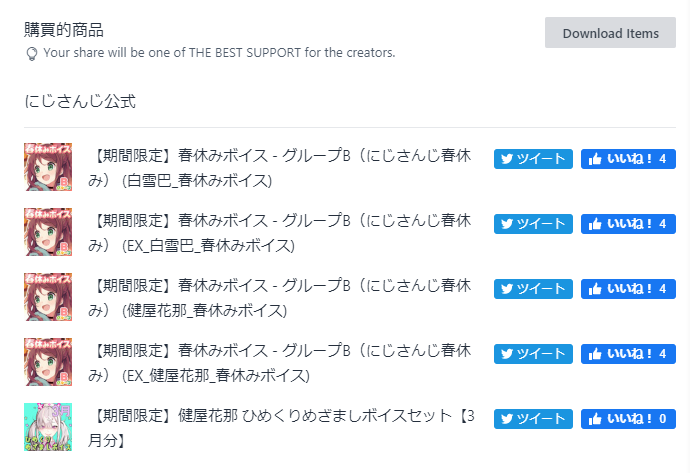Like the ひめくりめざましボイスセット item
Screen dimensions: 690x473
628,419
